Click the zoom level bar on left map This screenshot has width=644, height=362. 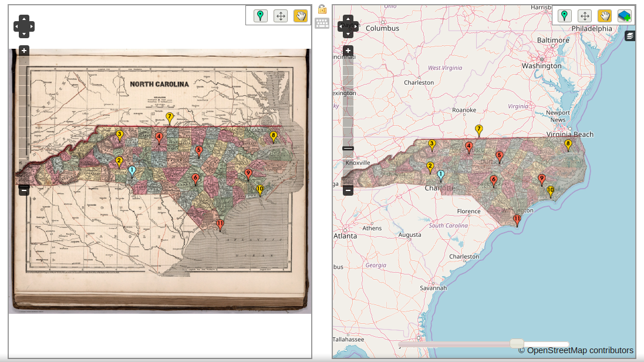coord(24,120)
